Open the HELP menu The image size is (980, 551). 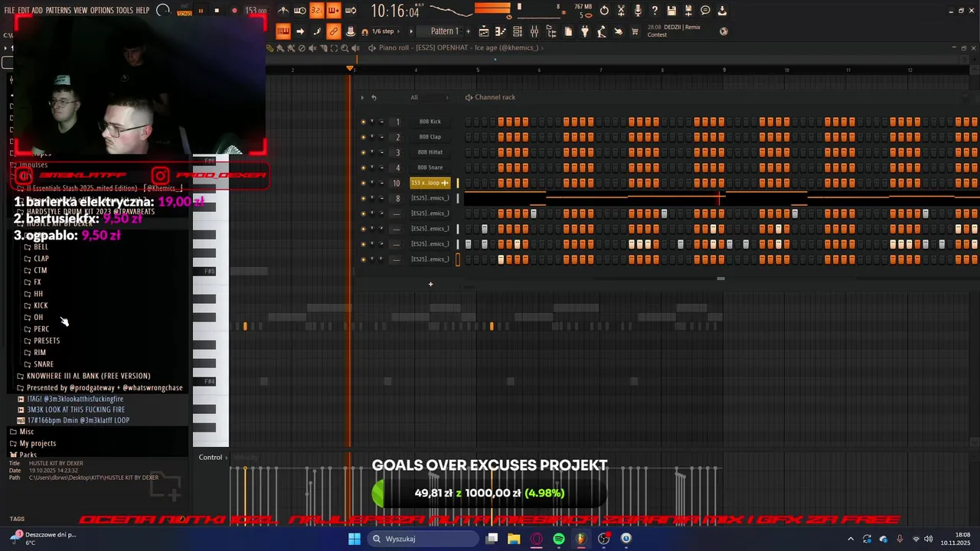[x=143, y=10]
